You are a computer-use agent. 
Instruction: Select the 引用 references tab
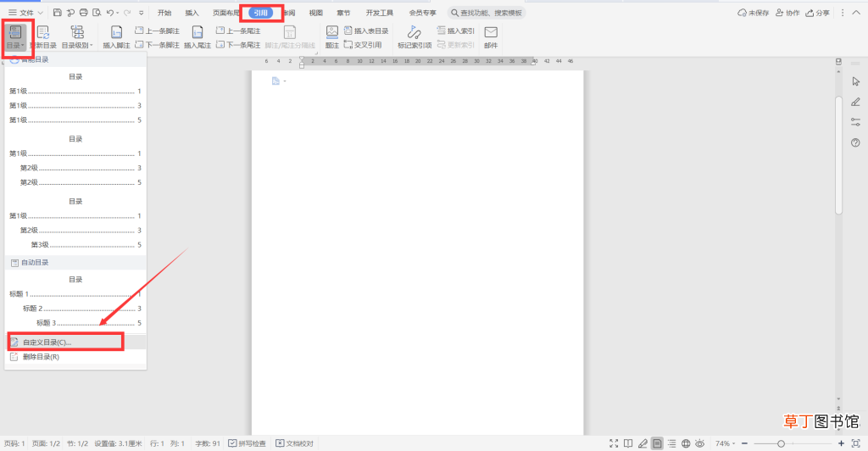(x=261, y=13)
